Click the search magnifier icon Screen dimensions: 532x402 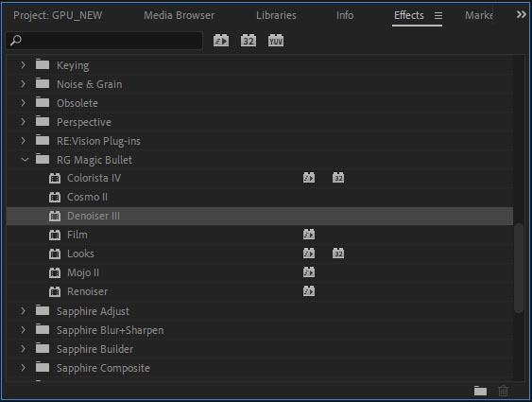point(16,41)
